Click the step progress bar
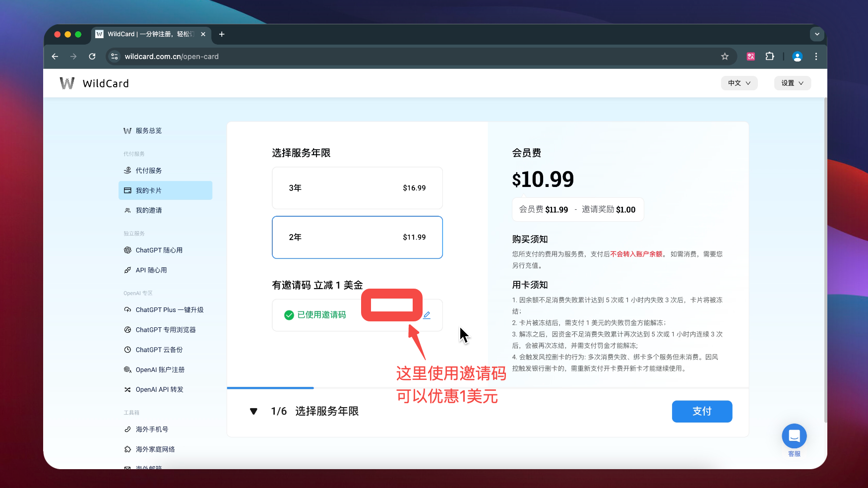The height and width of the screenshot is (488, 868). [488, 388]
